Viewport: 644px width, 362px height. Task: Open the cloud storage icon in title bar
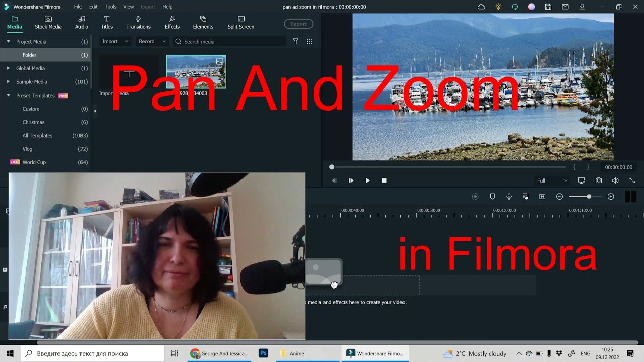pyautogui.click(x=481, y=7)
